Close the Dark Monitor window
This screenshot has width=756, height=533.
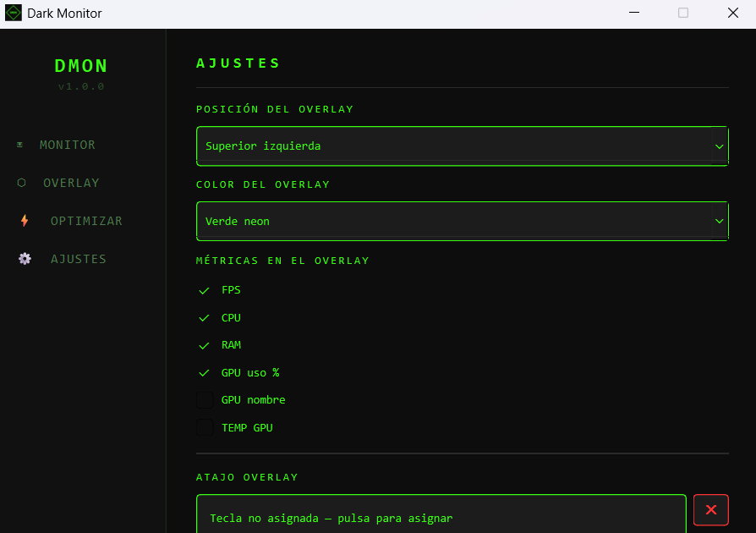click(733, 13)
